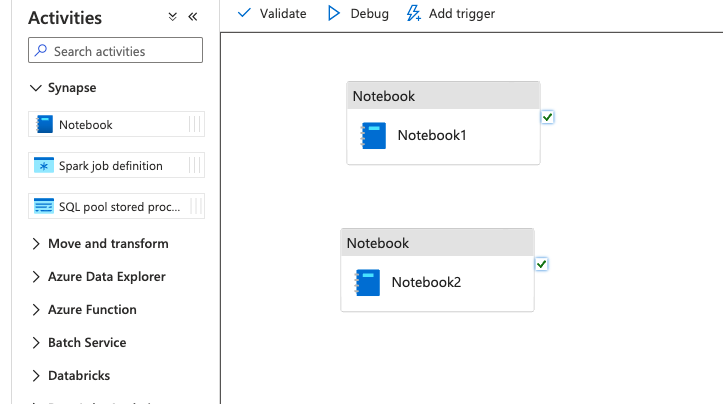Select the SQL pool stored proc... activity

click(x=116, y=206)
